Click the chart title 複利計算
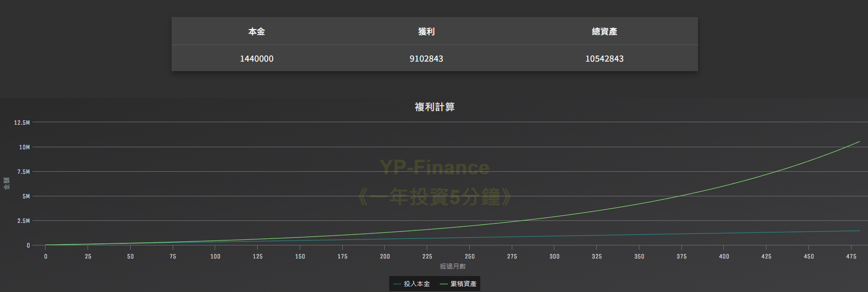Viewport: 868px width, 292px height. pos(434,107)
